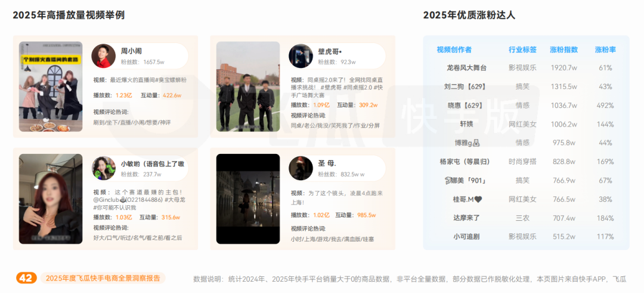Image resolution: width=644 pixels, height=293 pixels.
Task: Click hot words 同桌/老公/我没/笑死我了/作业/分屏
Action: pyautogui.click(x=336, y=125)
